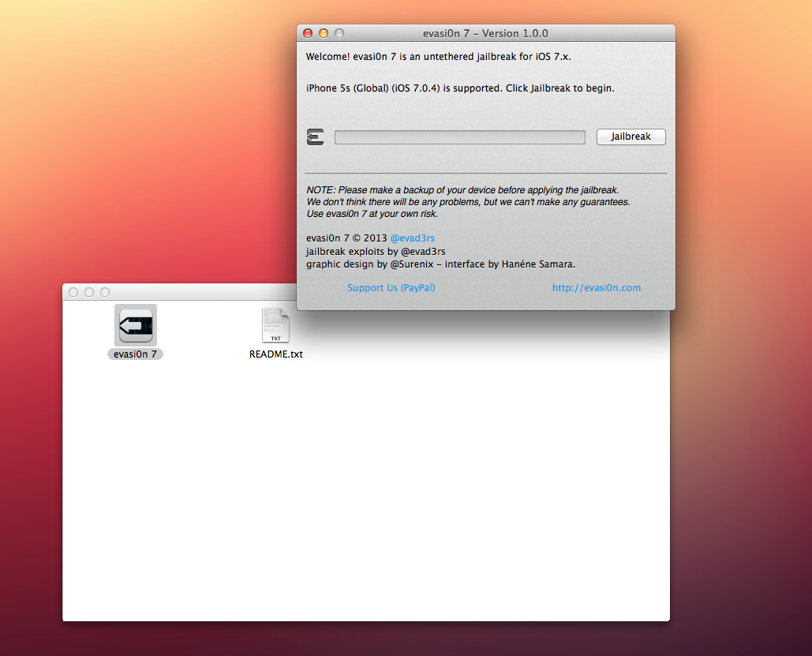Minimize the Finder window behind evasi0n

(x=89, y=292)
